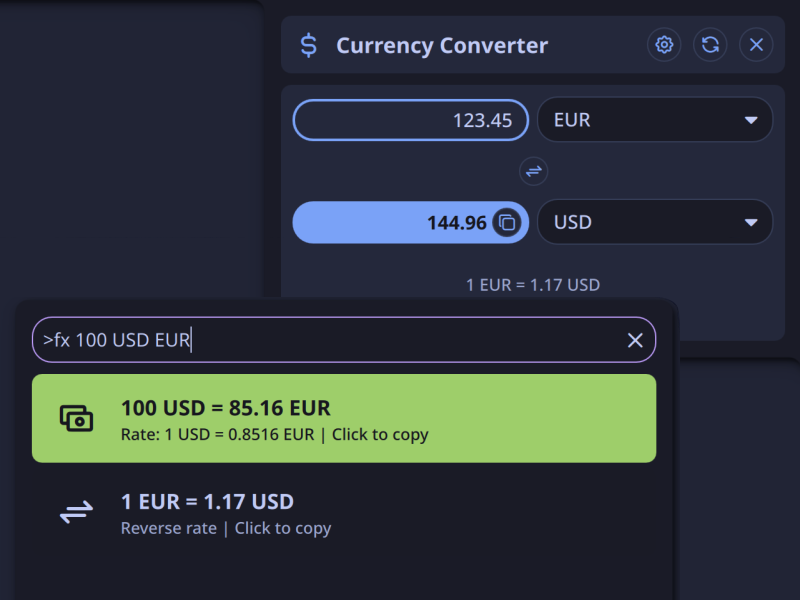
Task: Expand the EUR selector chevron
Action: (x=752, y=119)
